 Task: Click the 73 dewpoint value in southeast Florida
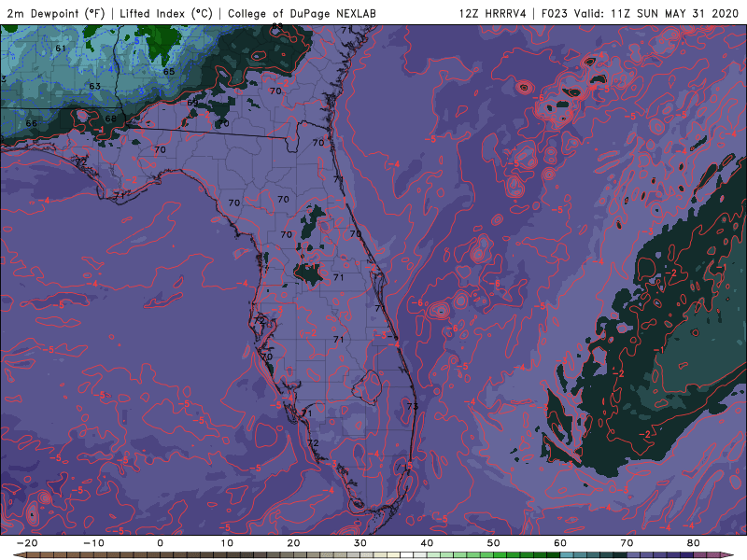(413, 406)
